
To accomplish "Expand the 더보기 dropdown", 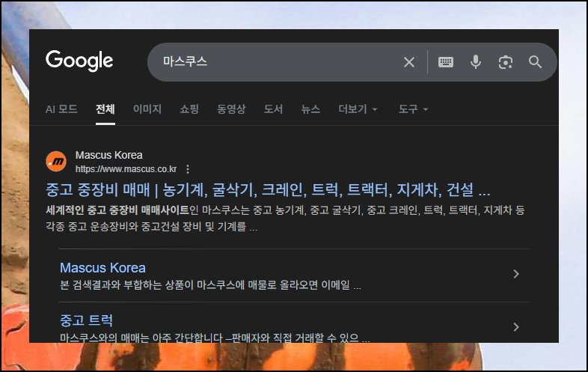I will point(358,109).
